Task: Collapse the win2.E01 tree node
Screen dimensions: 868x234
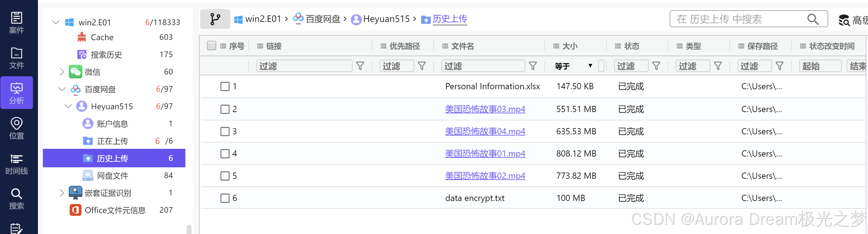Action: click(56, 22)
